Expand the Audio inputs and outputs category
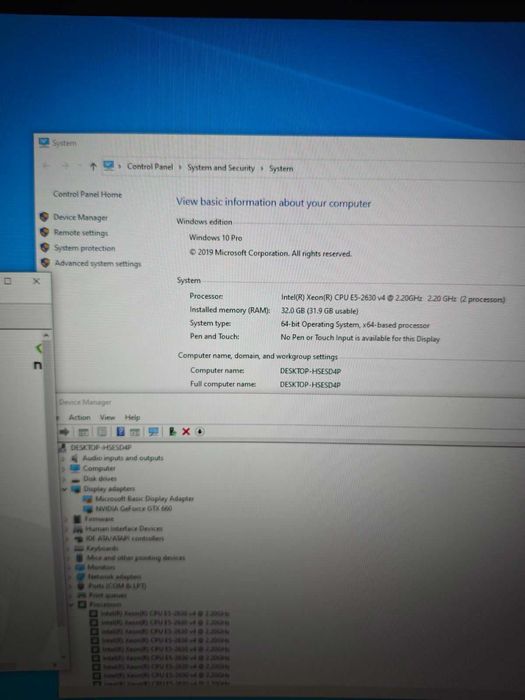The width and height of the screenshot is (525, 700). click(63, 458)
